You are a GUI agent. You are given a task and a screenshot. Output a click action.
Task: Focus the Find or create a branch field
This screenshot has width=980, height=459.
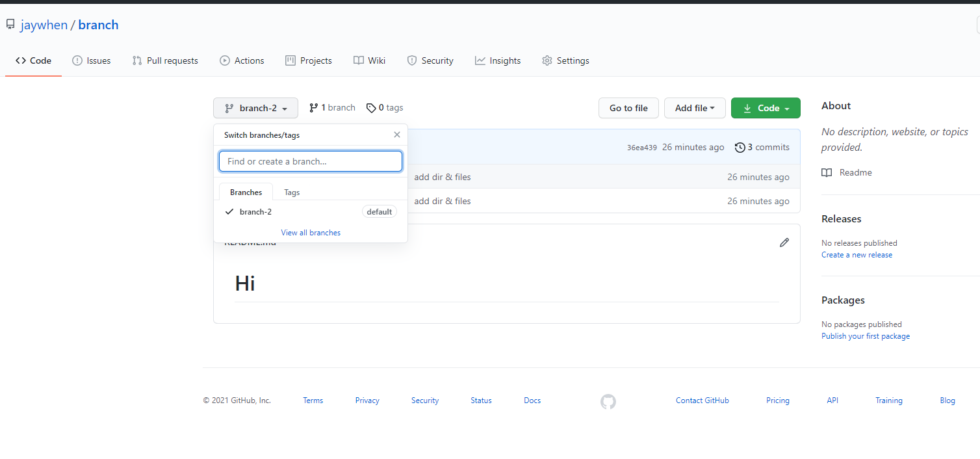pyautogui.click(x=311, y=161)
